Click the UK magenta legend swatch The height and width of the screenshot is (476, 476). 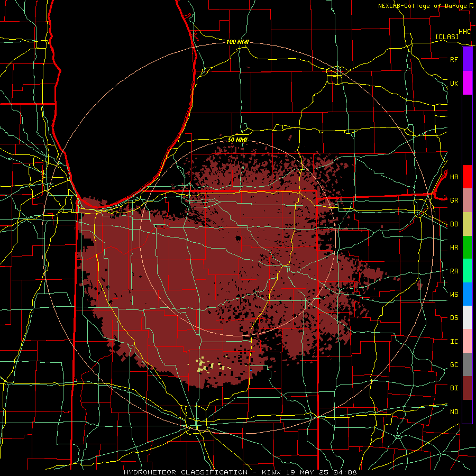[x=467, y=83]
